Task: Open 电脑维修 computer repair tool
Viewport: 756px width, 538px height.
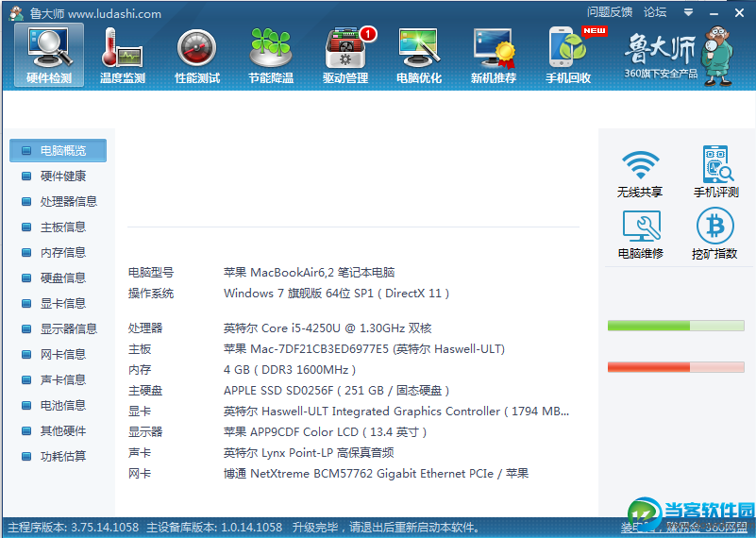Action: pos(641,234)
